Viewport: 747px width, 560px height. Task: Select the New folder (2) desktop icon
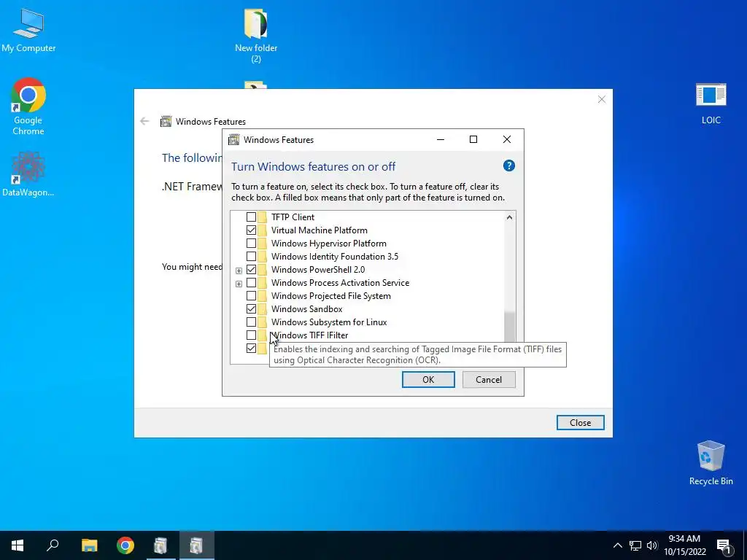pos(256,36)
